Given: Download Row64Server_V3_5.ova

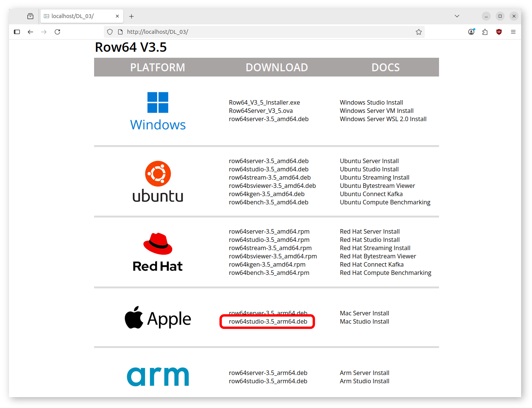Looking at the screenshot, I should (x=261, y=111).
